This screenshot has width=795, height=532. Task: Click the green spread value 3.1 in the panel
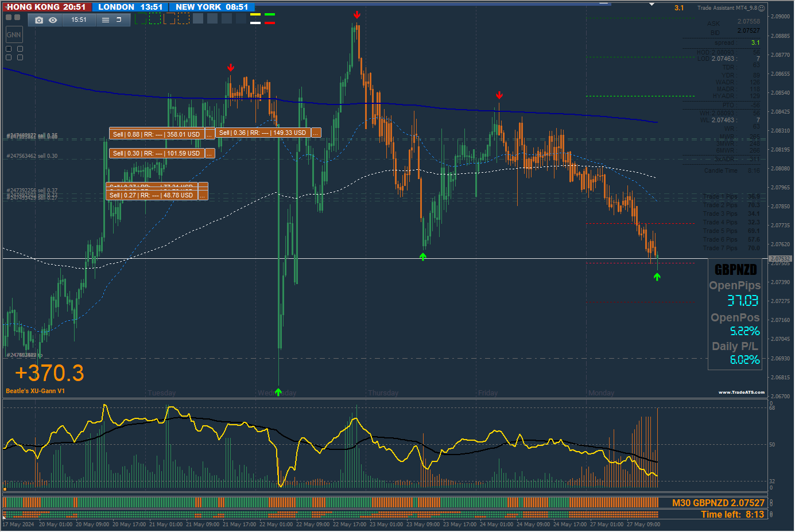[x=755, y=42]
